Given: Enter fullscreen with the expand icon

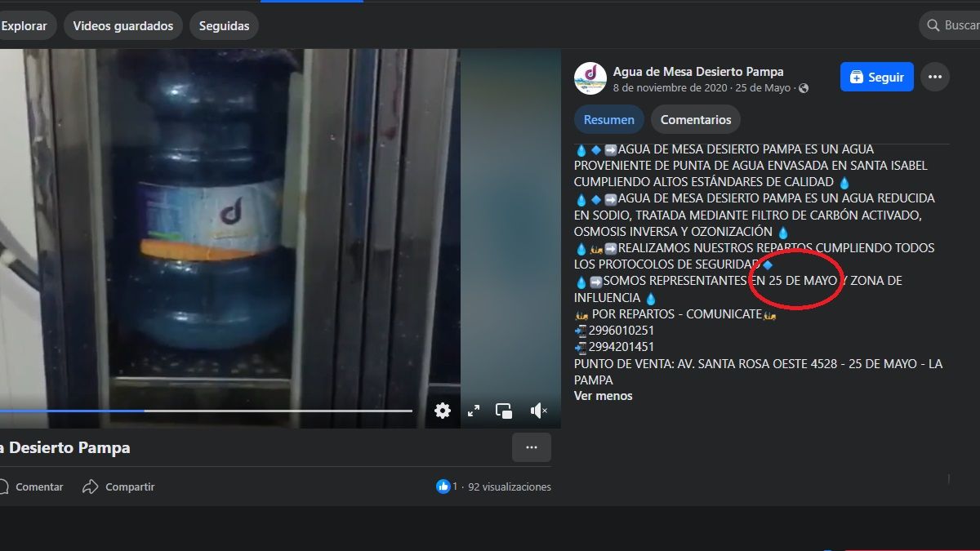Looking at the screenshot, I should [473, 411].
